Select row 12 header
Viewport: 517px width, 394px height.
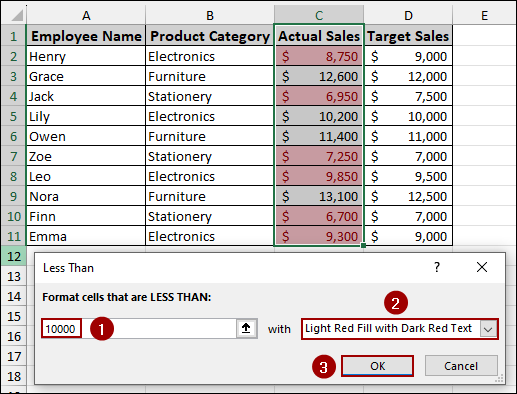point(14,256)
